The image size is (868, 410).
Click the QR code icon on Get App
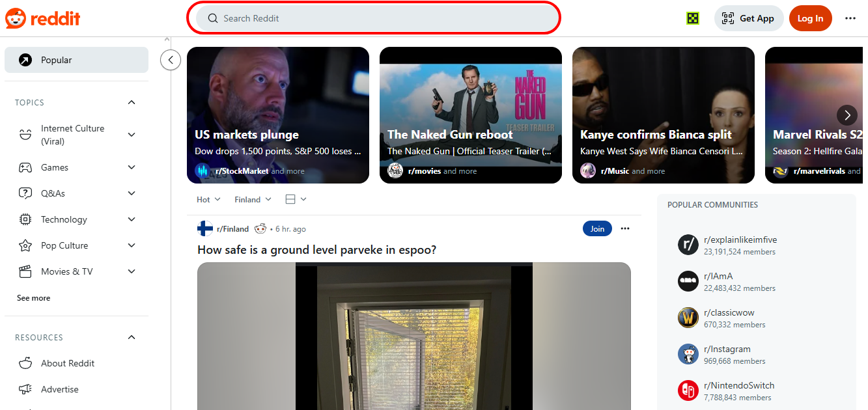(728, 18)
